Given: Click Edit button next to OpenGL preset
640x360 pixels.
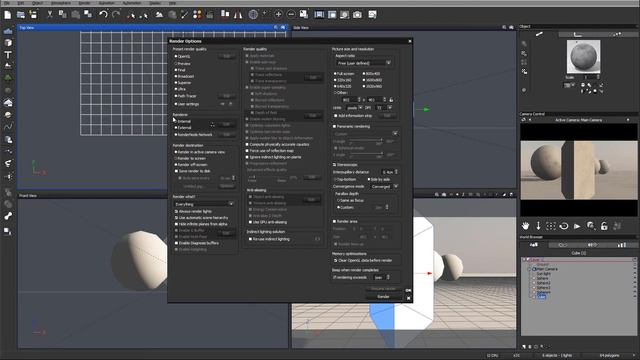Looking at the screenshot, I should coord(227,56).
